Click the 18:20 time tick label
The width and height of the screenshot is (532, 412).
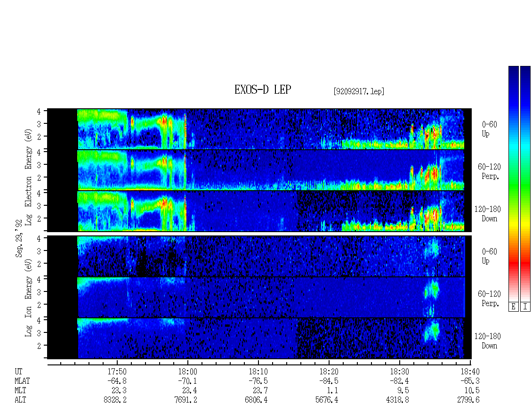coord(329,372)
